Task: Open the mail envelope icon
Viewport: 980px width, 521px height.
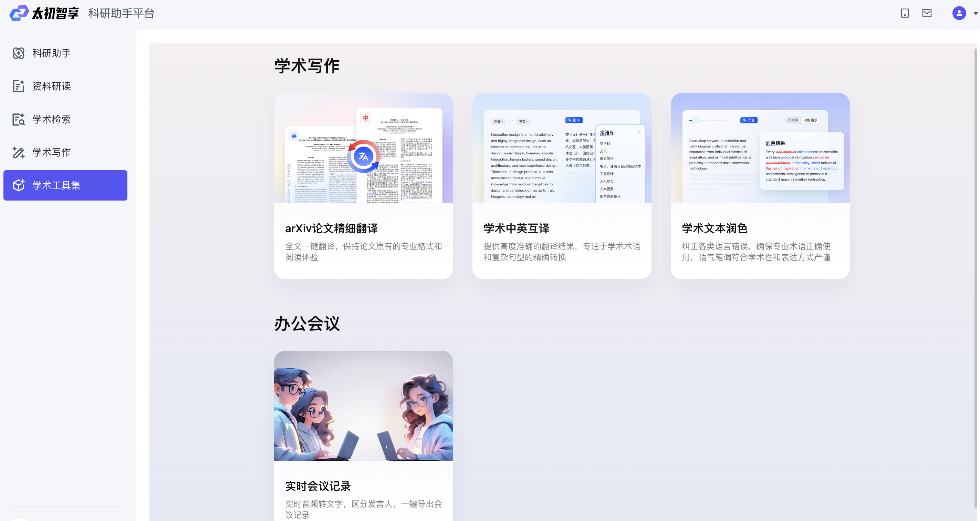Action: [927, 13]
